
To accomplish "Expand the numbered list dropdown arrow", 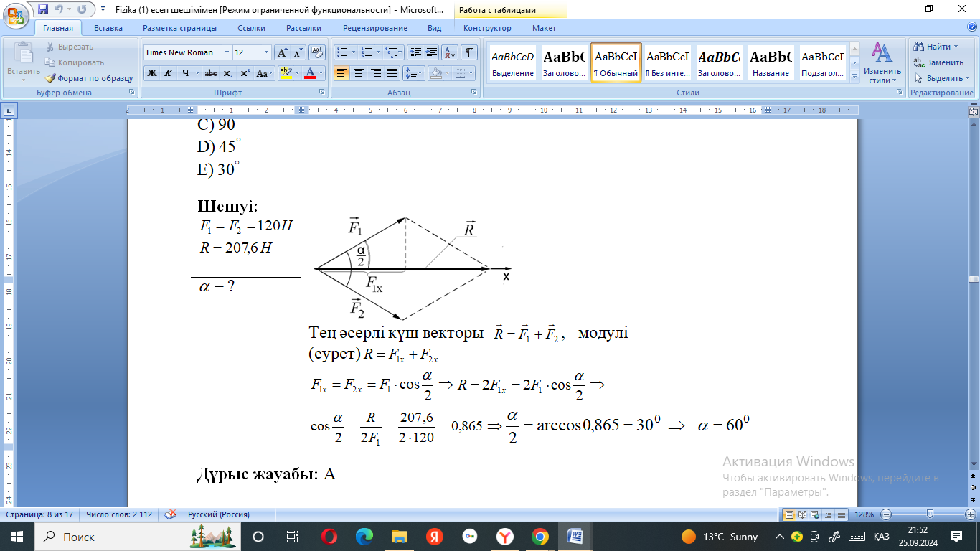I will tap(378, 52).
